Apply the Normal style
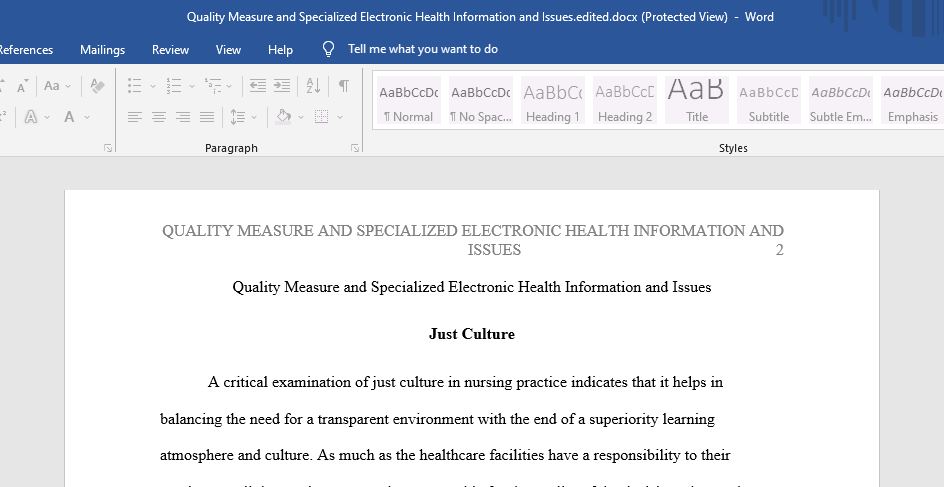The height and width of the screenshot is (487, 944). pyautogui.click(x=408, y=101)
